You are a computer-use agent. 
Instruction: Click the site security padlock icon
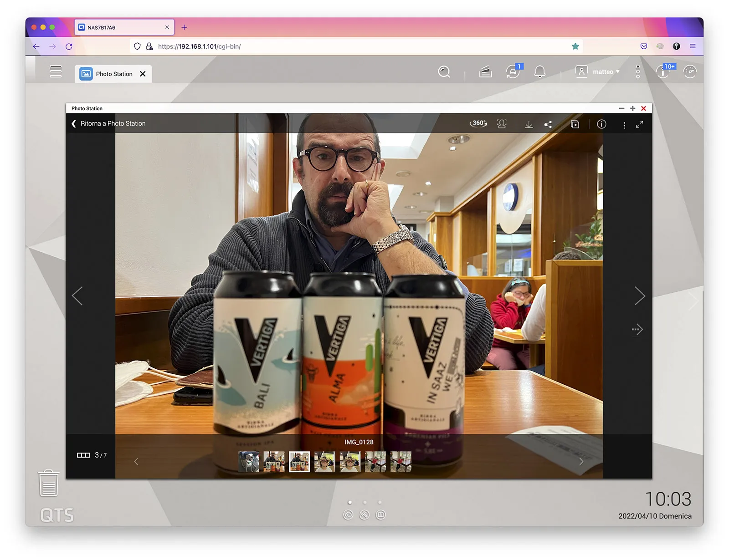(x=149, y=46)
